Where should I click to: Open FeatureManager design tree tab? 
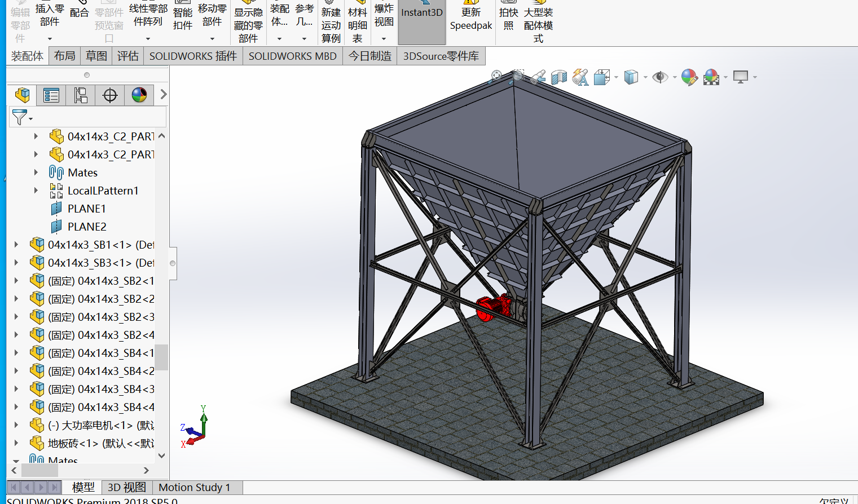(x=22, y=95)
